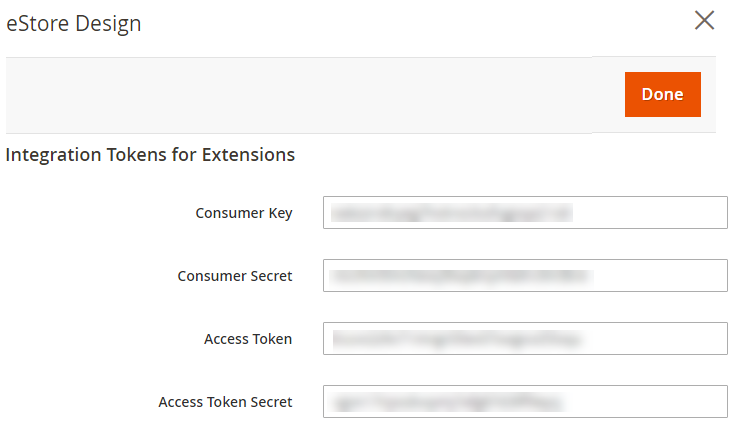Click the blurred Consumer Key value text
This screenshot has height=422, width=732.
[x=450, y=213]
